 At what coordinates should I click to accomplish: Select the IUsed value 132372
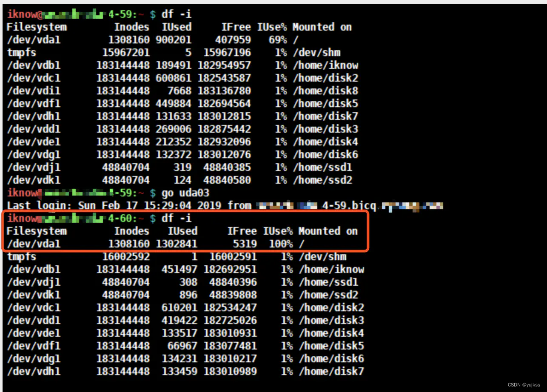[174, 155]
